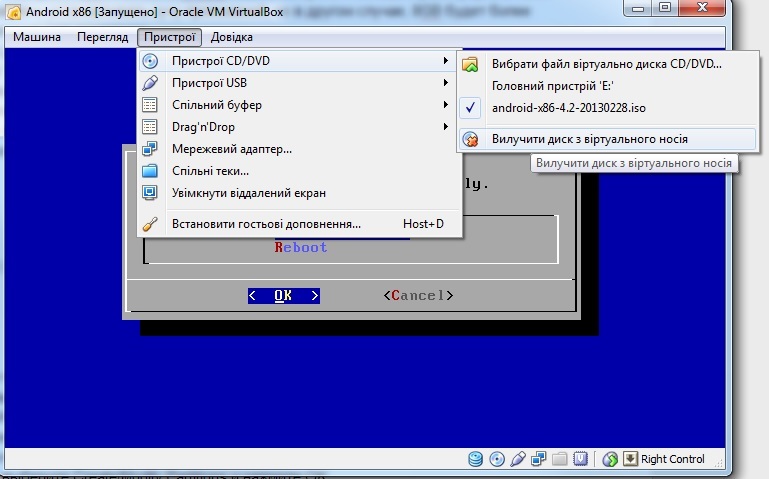The width and height of the screenshot is (769, 479).
Task: Select Головний пристрій 'E:' option
Action: [x=607, y=86]
